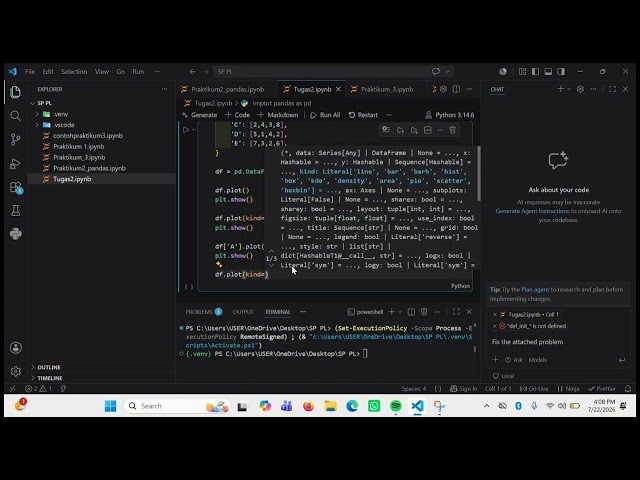The width and height of the screenshot is (640, 480).
Task: Maximize the chat panel
Action: coord(612,89)
